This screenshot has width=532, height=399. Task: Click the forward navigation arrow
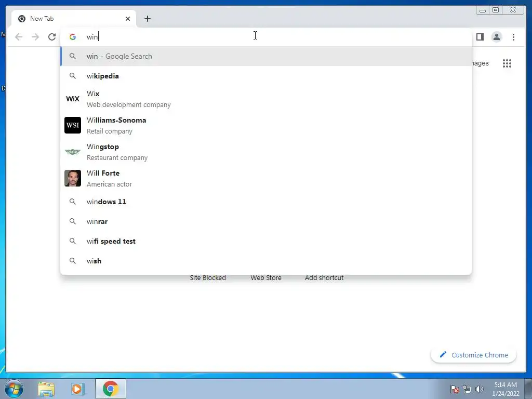(35, 37)
